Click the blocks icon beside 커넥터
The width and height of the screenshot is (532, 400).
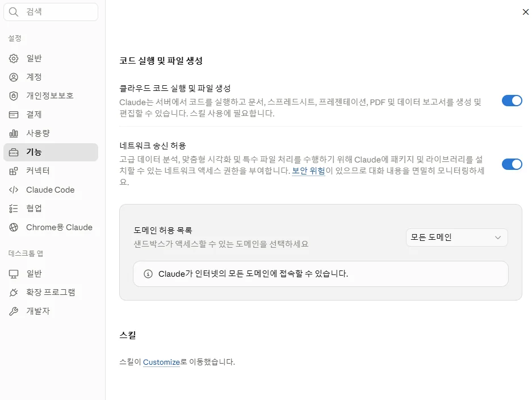14,171
